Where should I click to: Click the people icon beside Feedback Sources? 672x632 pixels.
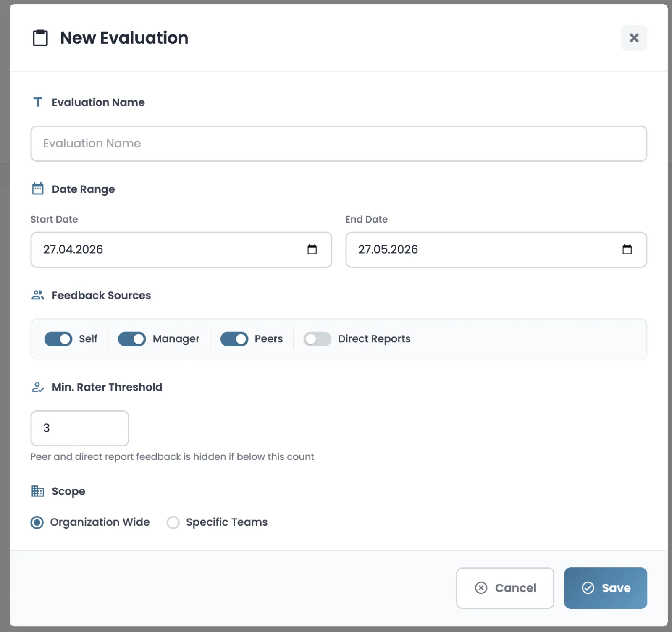[x=37, y=295]
